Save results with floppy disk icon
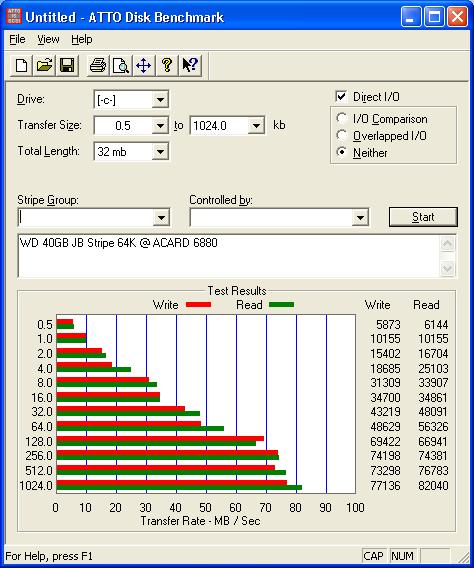The image size is (474, 568). tap(67, 66)
